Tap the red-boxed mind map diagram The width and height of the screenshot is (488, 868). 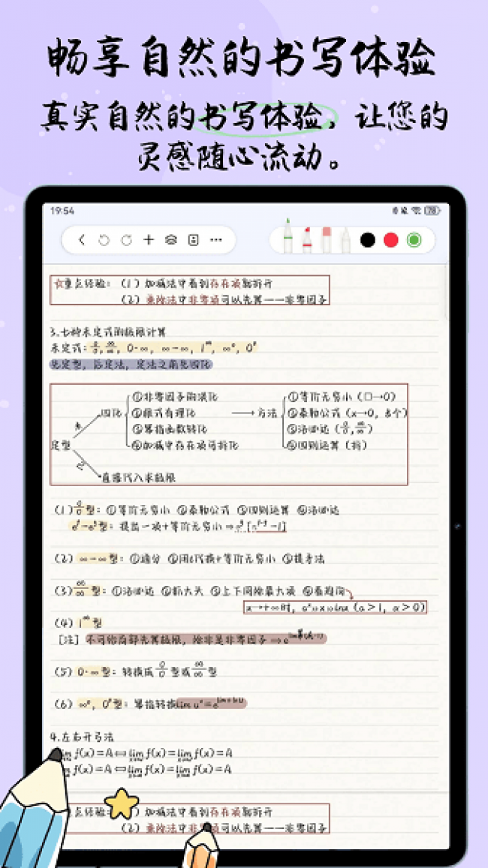(229, 434)
